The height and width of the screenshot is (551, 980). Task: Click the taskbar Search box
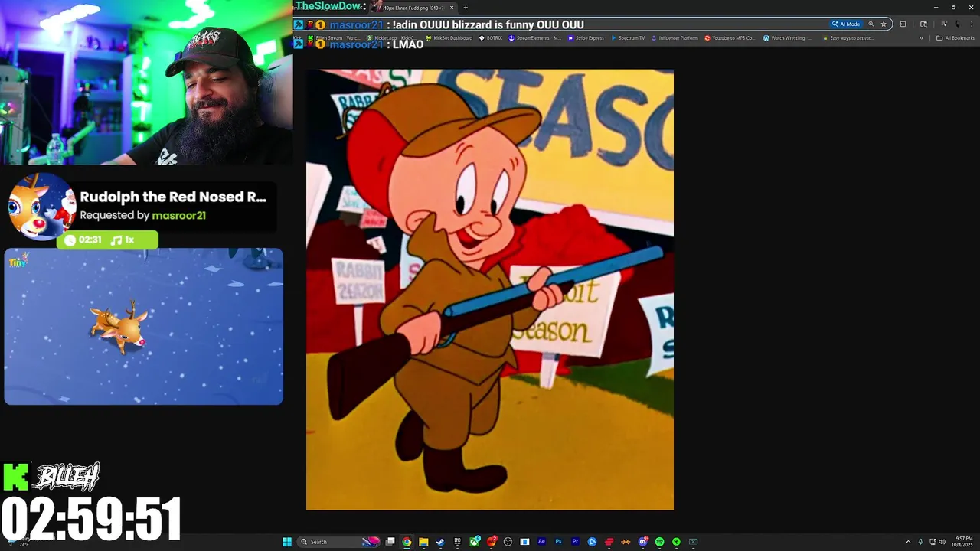(x=339, y=542)
